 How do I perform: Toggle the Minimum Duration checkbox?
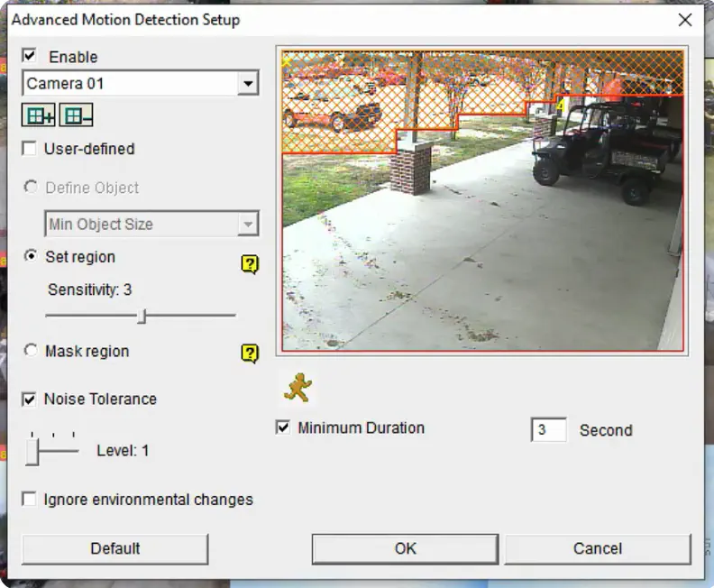(283, 427)
